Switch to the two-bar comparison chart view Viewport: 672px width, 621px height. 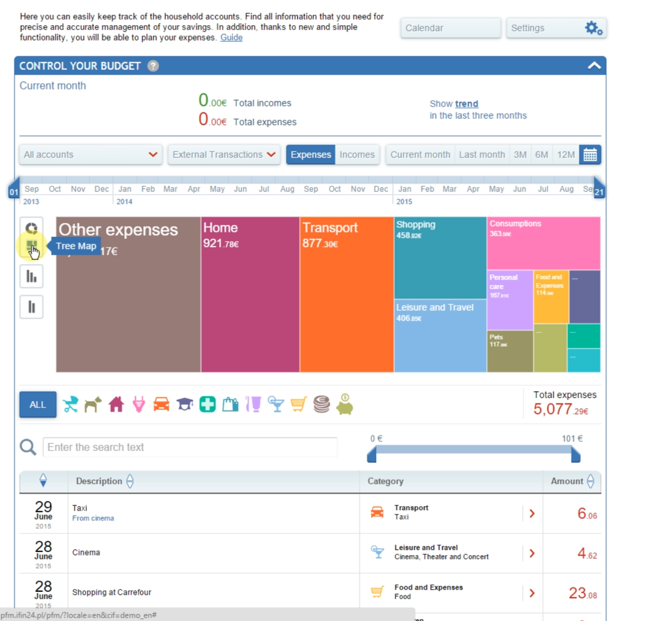click(x=31, y=307)
